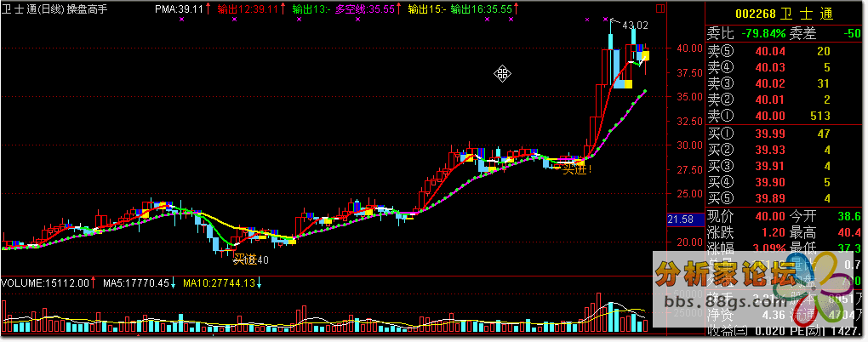
Task: Click the 净资 value 4.36
Action: point(775,316)
